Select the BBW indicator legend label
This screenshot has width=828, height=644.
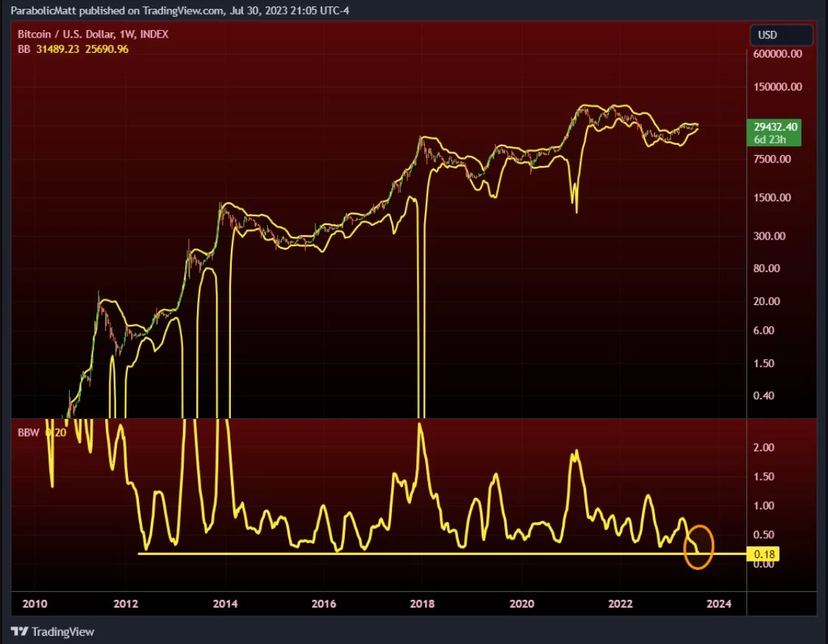pos(29,433)
